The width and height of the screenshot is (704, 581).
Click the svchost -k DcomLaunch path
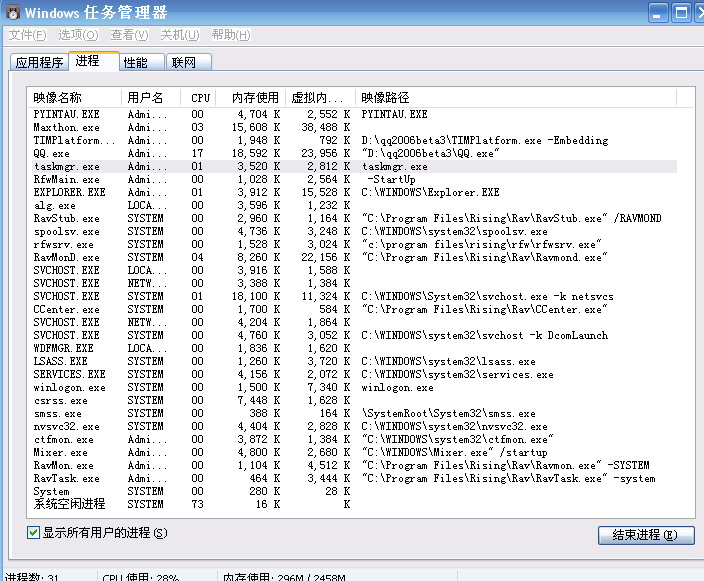[x=484, y=335]
